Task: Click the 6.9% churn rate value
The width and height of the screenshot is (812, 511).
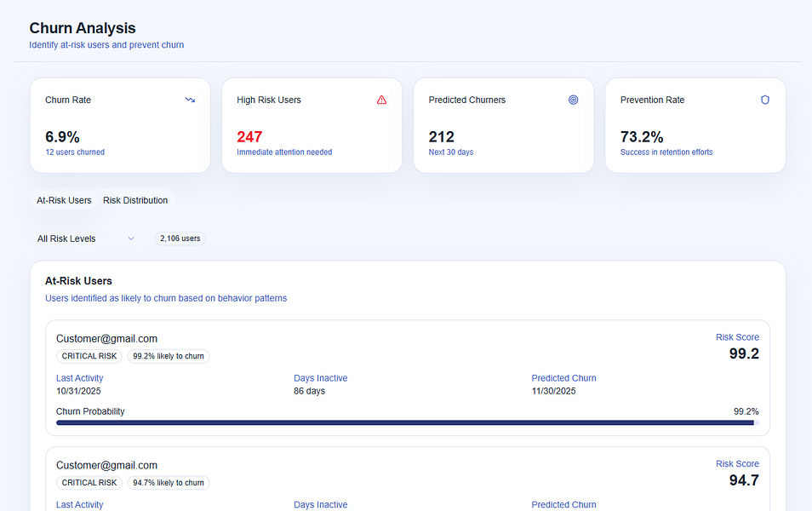Action: [x=62, y=137]
